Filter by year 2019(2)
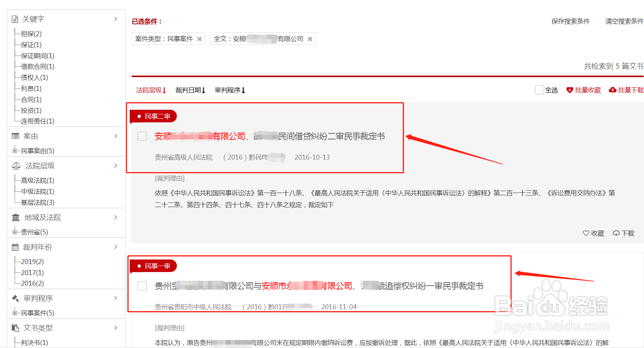 point(32,262)
